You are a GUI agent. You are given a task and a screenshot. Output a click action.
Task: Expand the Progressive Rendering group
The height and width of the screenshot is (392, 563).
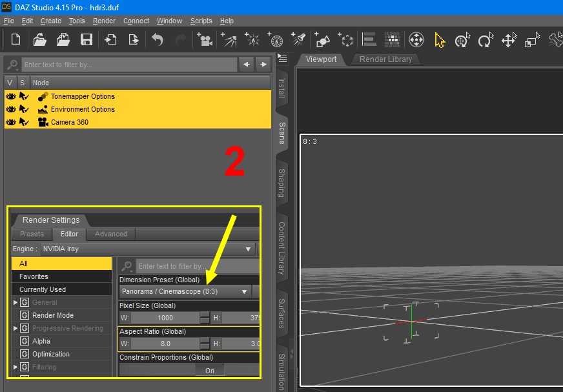click(15, 329)
